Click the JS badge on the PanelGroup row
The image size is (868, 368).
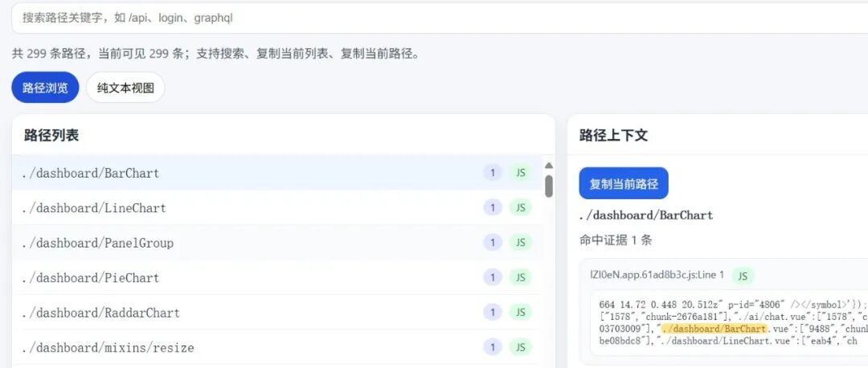click(x=520, y=243)
